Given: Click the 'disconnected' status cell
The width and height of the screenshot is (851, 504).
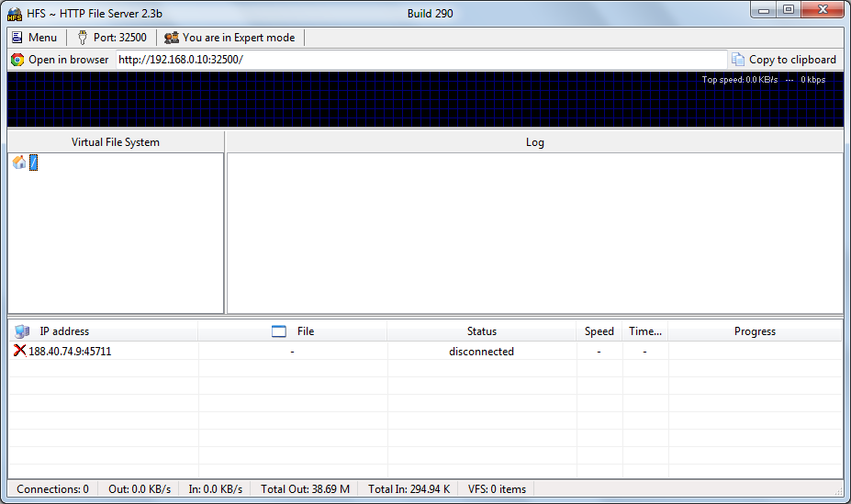Looking at the screenshot, I should click(481, 352).
